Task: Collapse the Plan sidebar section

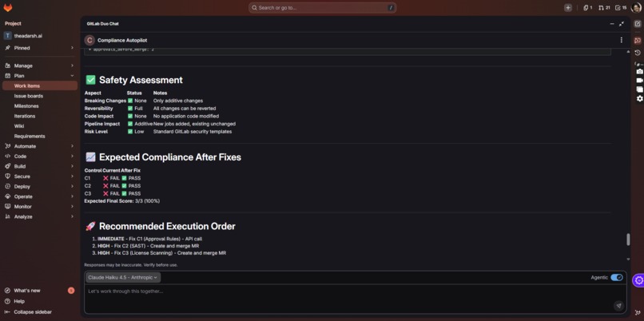Action: [40, 76]
